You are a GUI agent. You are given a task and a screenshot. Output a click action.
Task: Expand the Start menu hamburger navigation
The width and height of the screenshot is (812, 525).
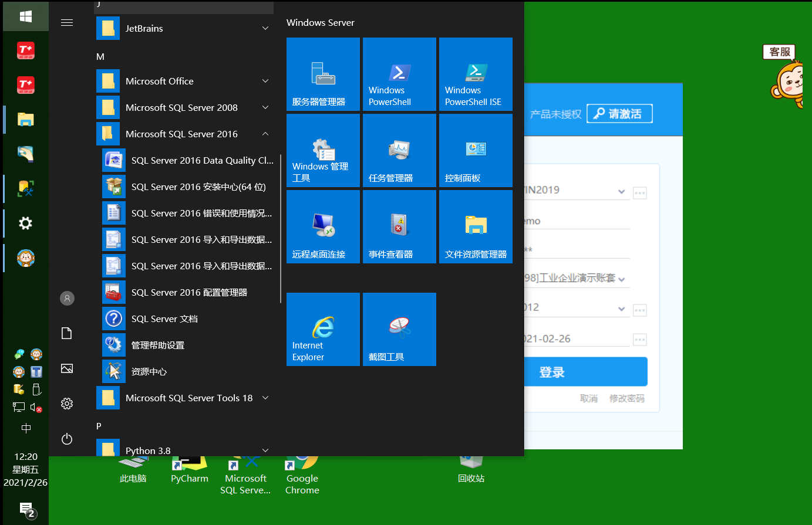[x=67, y=22]
